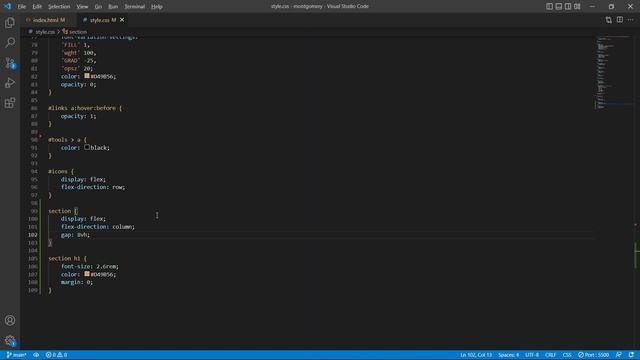Open the Customize Layout icon

click(577, 6)
